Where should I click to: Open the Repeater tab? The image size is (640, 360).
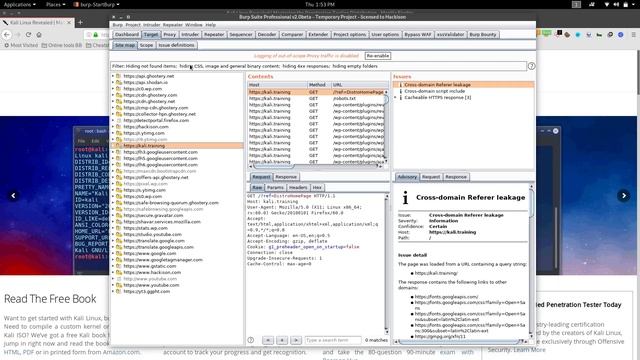tap(214, 35)
